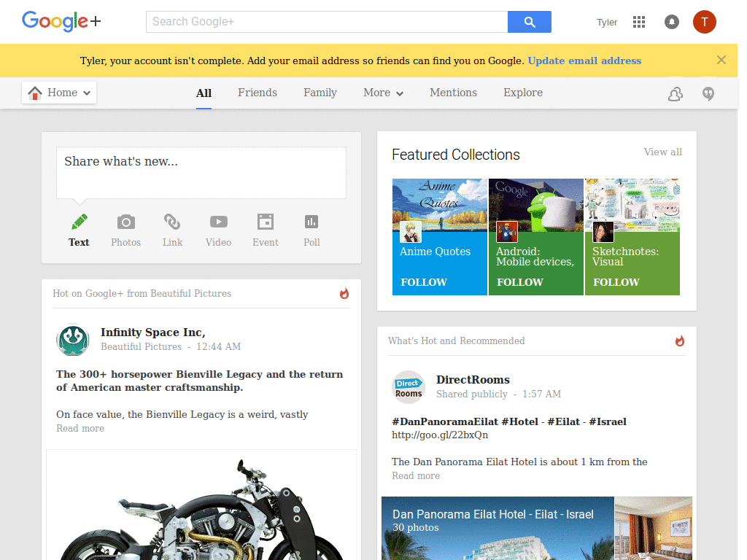Select the Event calendar icon
This screenshot has height=560, width=747.
266,222
